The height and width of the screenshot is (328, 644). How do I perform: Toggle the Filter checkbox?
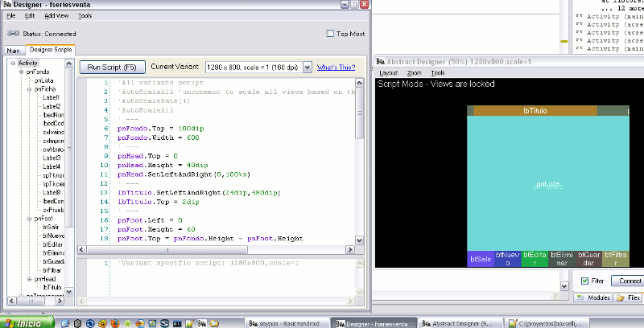585,281
